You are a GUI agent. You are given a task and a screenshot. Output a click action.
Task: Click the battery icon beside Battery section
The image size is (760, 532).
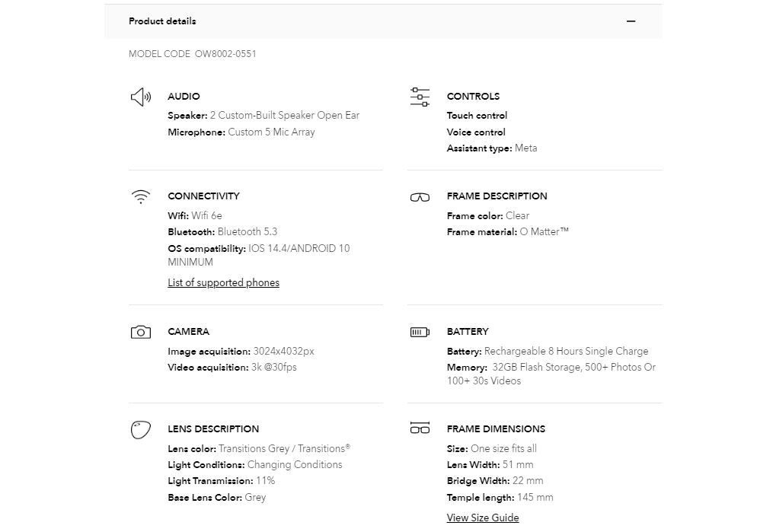click(420, 332)
